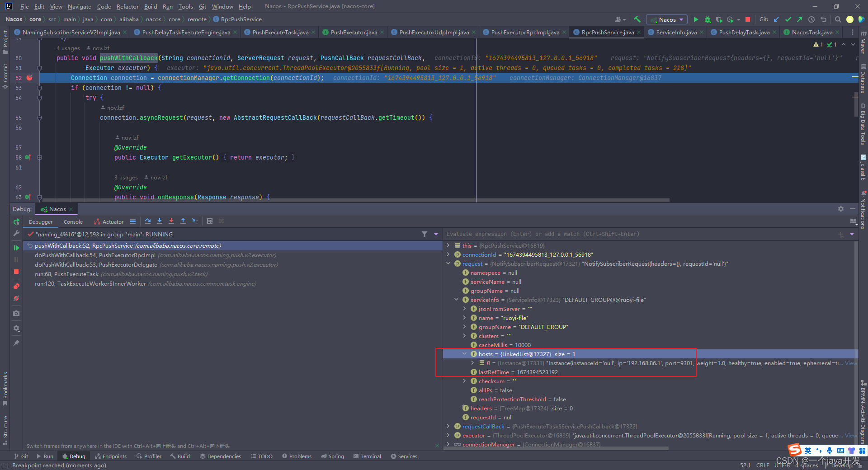Click the Step Over debugger icon
This screenshot has width=868, height=470.
[x=148, y=221]
